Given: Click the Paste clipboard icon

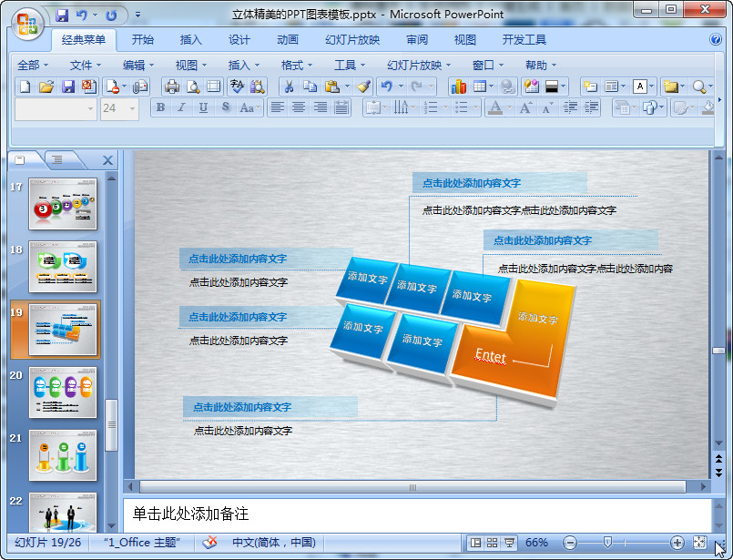Looking at the screenshot, I should coord(331,87).
